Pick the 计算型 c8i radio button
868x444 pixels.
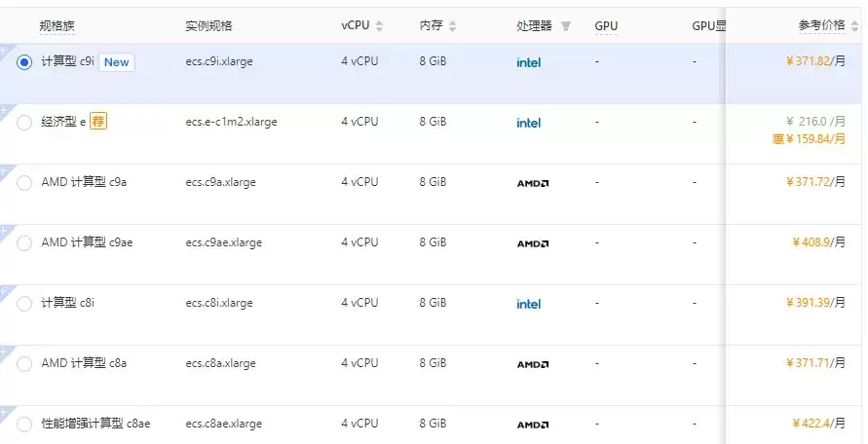point(23,304)
